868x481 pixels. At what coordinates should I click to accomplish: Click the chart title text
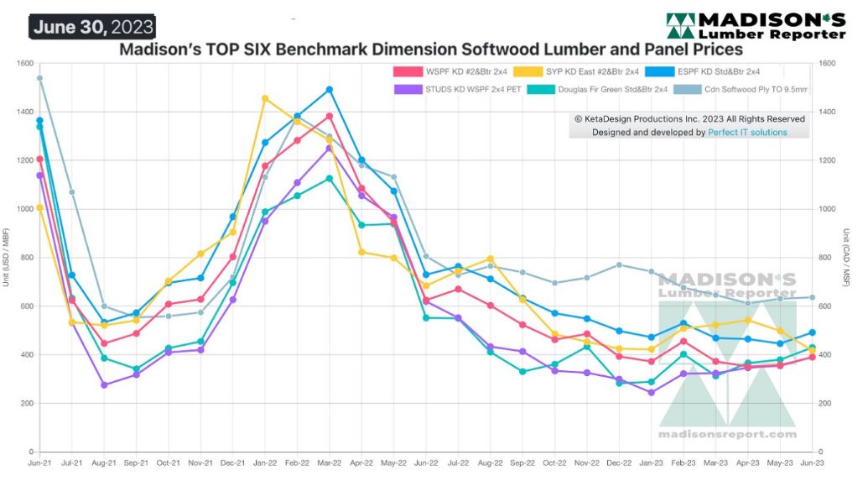[430, 50]
